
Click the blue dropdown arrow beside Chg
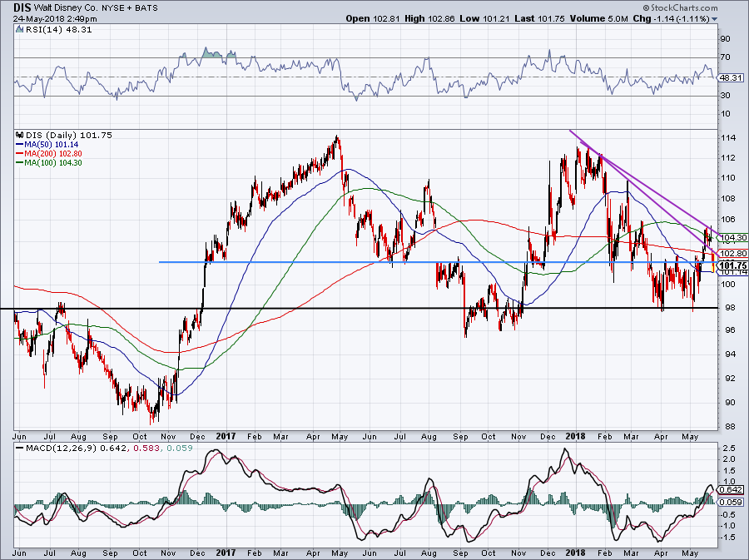click(x=715, y=19)
